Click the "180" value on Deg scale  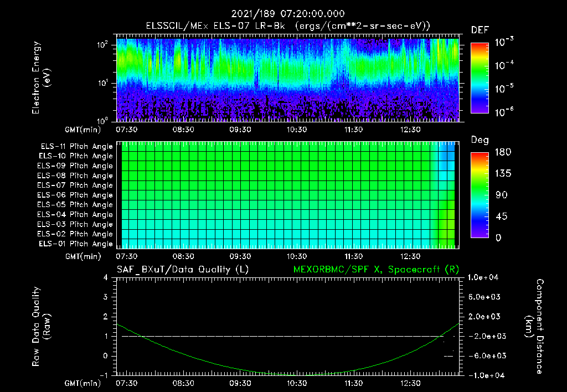click(503, 152)
